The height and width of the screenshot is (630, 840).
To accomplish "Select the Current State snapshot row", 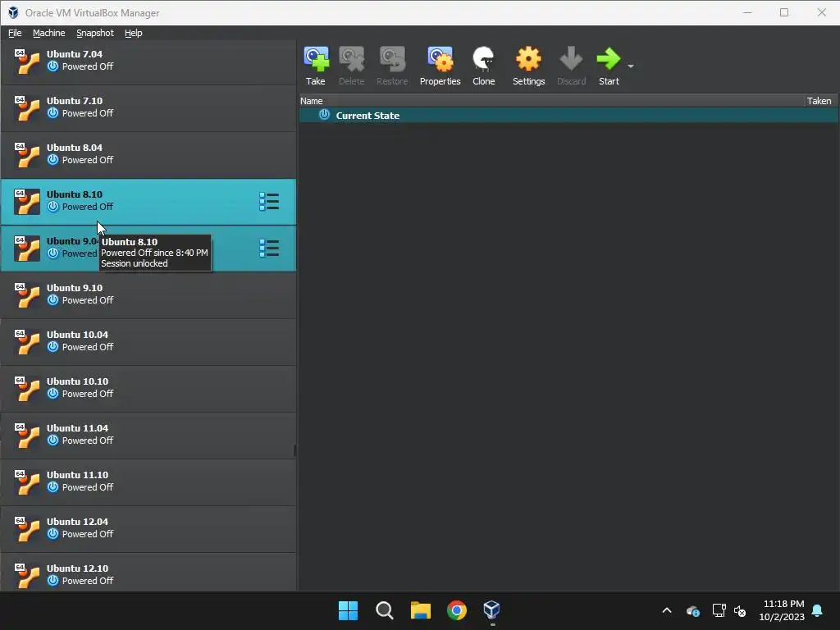I will pyautogui.click(x=569, y=115).
